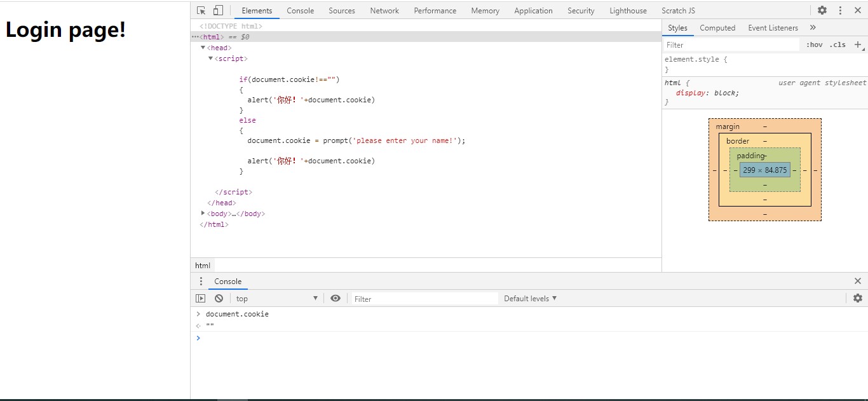Open the Sources tab
Viewport: 868px width, 401px height.
click(342, 11)
